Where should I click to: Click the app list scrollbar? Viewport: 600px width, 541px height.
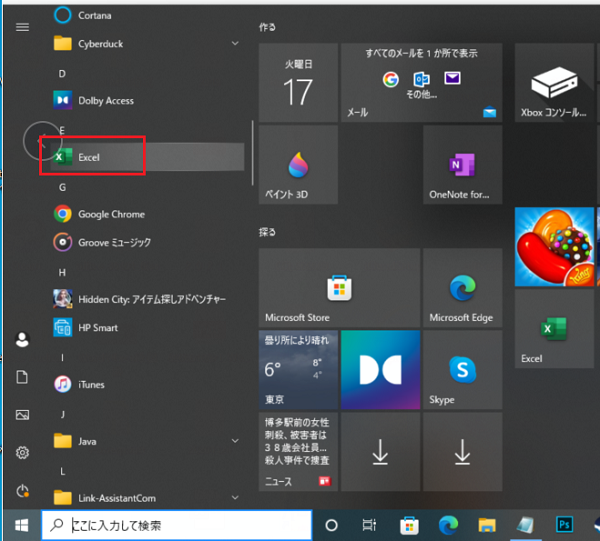pyautogui.click(x=253, y=153)
